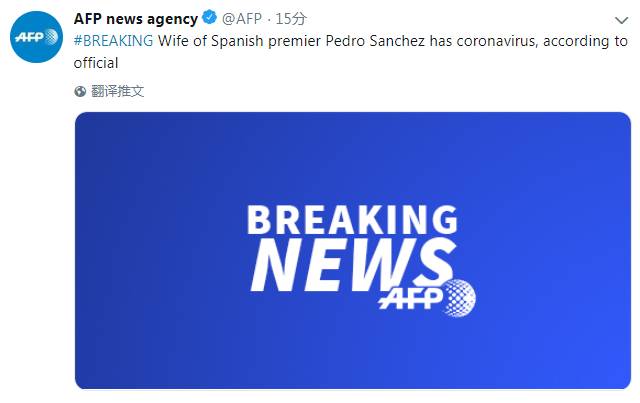
Task: Click the @AFP handle
Action: 242,20
